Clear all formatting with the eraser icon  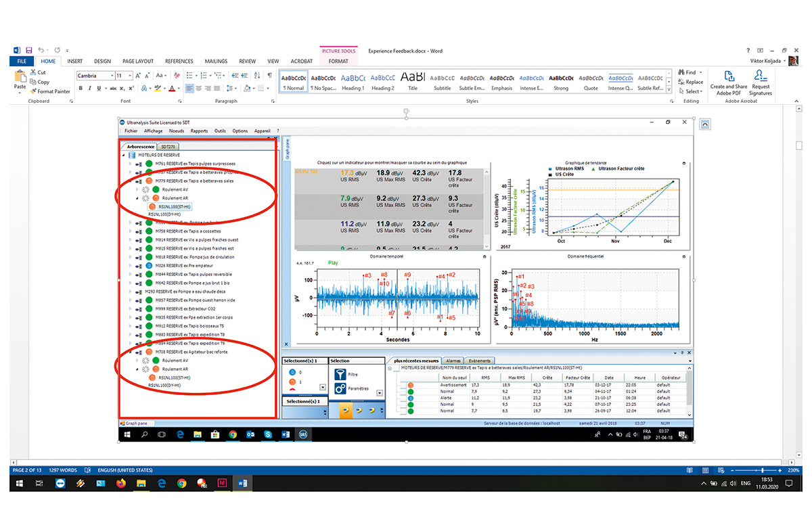point(177,76)
